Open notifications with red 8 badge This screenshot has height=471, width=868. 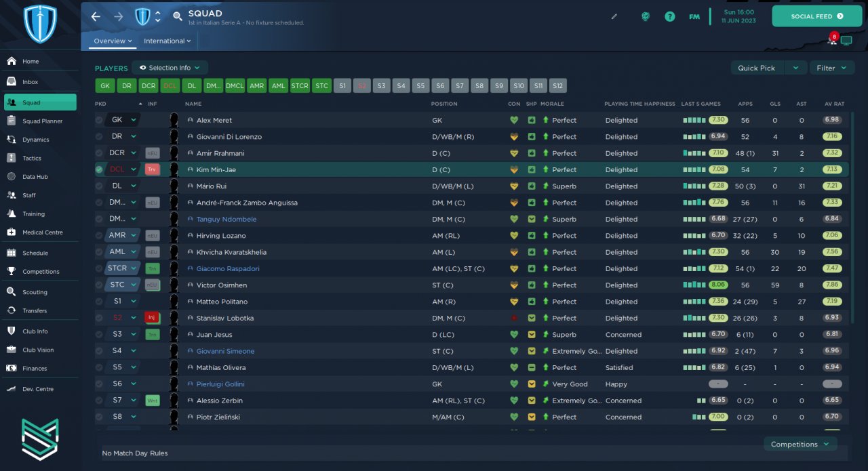tap(832, 39)
